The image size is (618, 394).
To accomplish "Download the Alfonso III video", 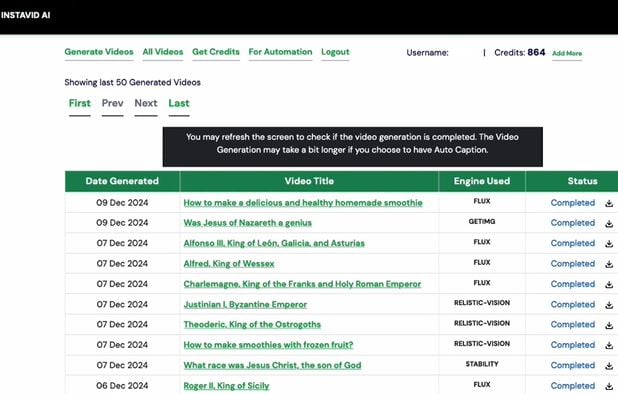I will pos(609,244).
